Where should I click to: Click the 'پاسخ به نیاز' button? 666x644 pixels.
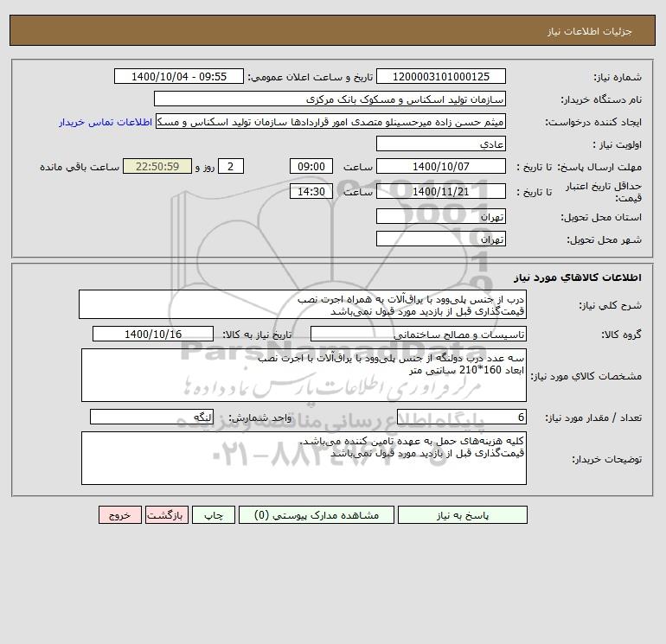[x=462, y=515]
